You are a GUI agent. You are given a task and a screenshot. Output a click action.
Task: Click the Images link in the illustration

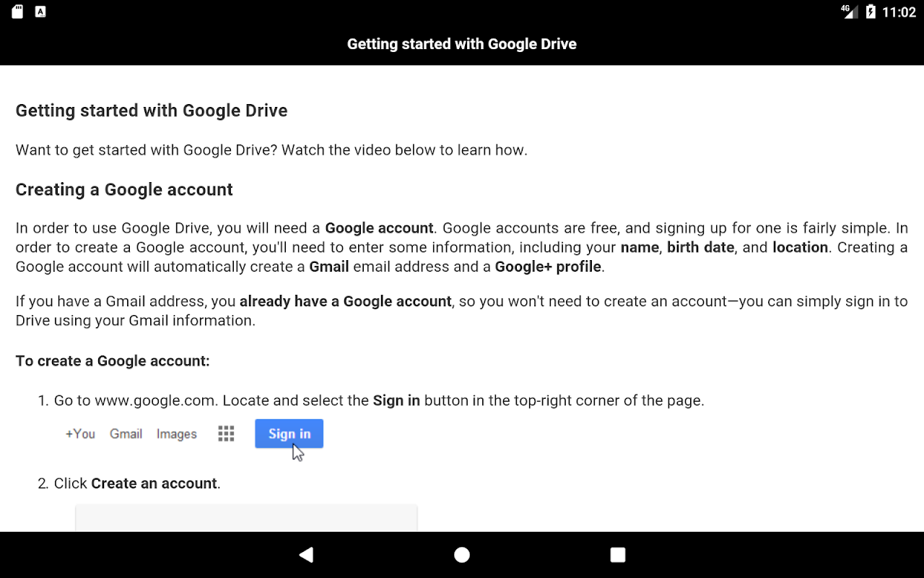coord(177,433)
